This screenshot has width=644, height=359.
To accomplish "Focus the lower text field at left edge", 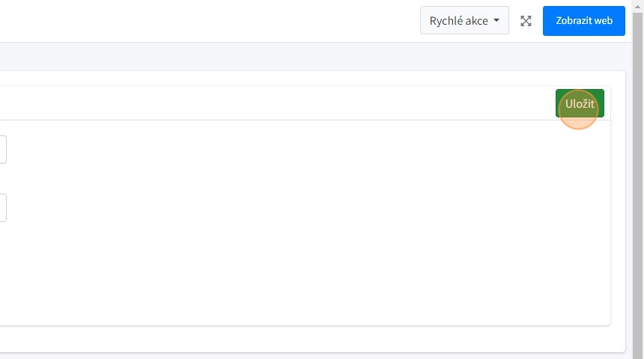I will [3, 208].
